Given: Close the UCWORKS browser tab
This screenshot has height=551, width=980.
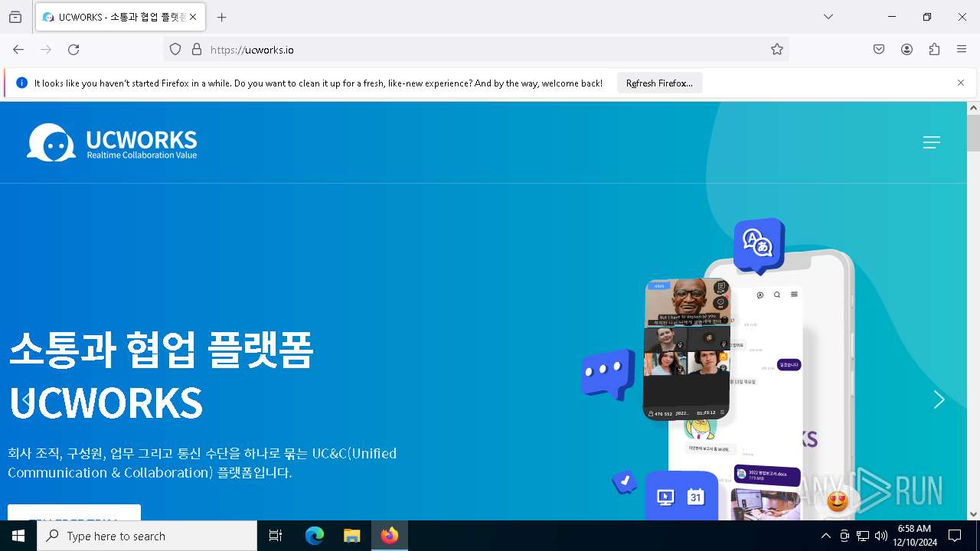Looking at the screenshot, I should pyautogui.click(x=193, y=17).
